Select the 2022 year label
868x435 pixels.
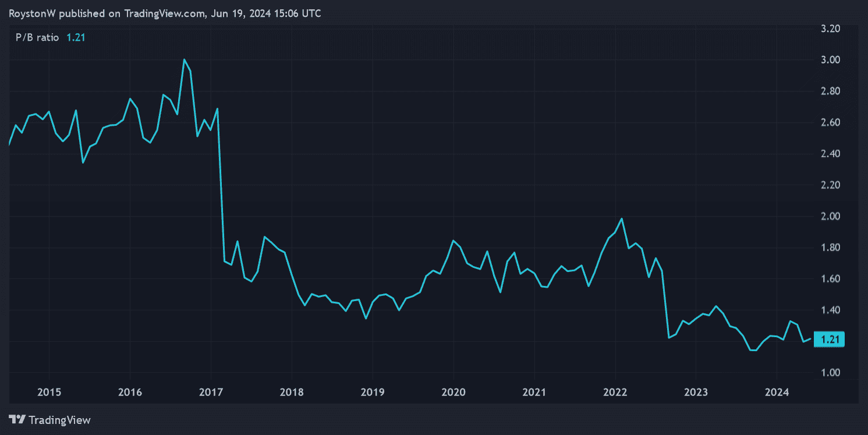(615, 392)
